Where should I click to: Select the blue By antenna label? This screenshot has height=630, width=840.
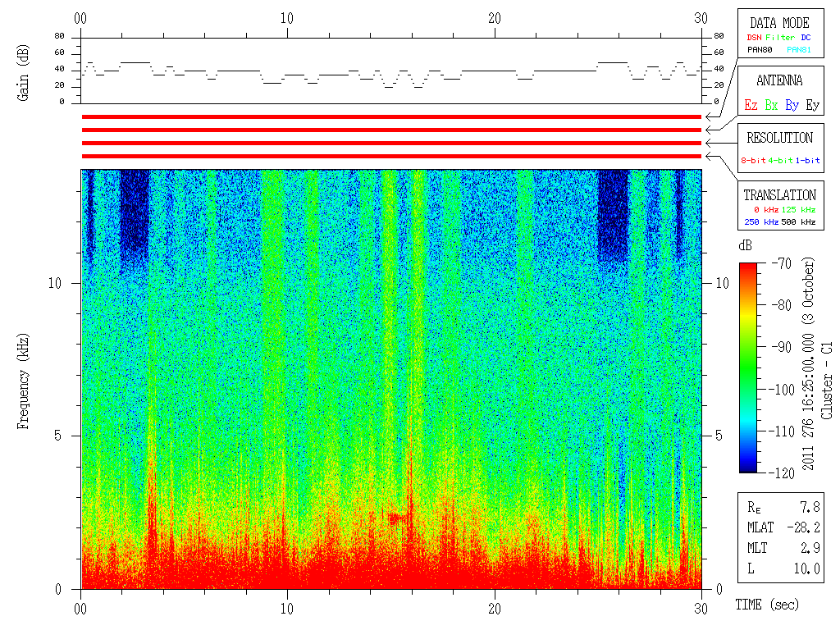[792, 105]
